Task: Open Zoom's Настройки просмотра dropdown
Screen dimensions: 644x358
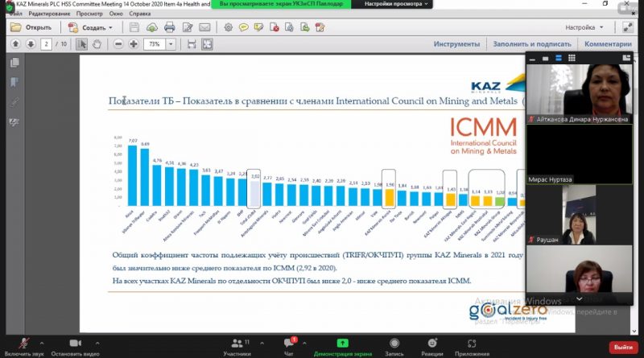Action: pyautogui.click(x=396, y=4)
